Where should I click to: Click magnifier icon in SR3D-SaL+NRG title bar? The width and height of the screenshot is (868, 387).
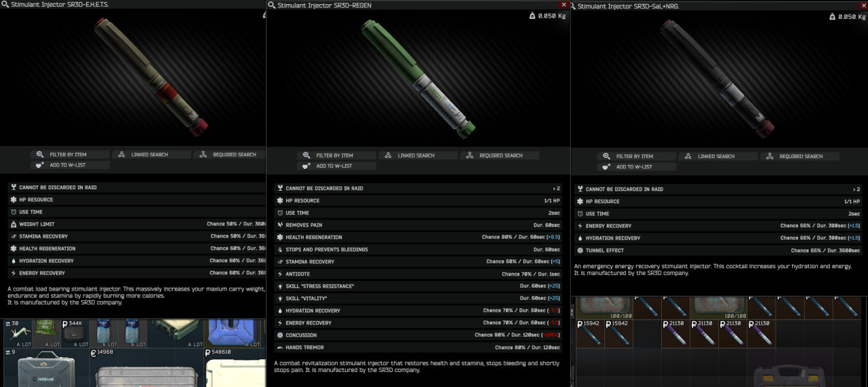[x=573, y=6]
